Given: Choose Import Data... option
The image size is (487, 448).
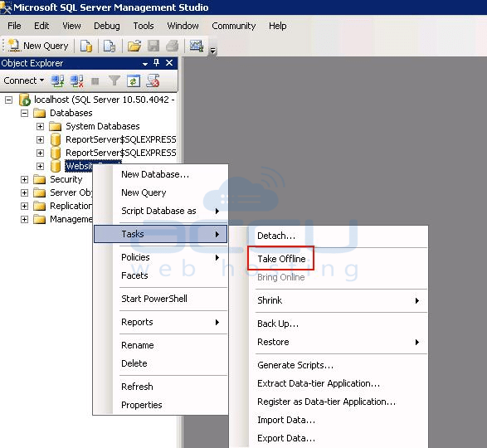Looking at the screenshot, I should [329, 420].
